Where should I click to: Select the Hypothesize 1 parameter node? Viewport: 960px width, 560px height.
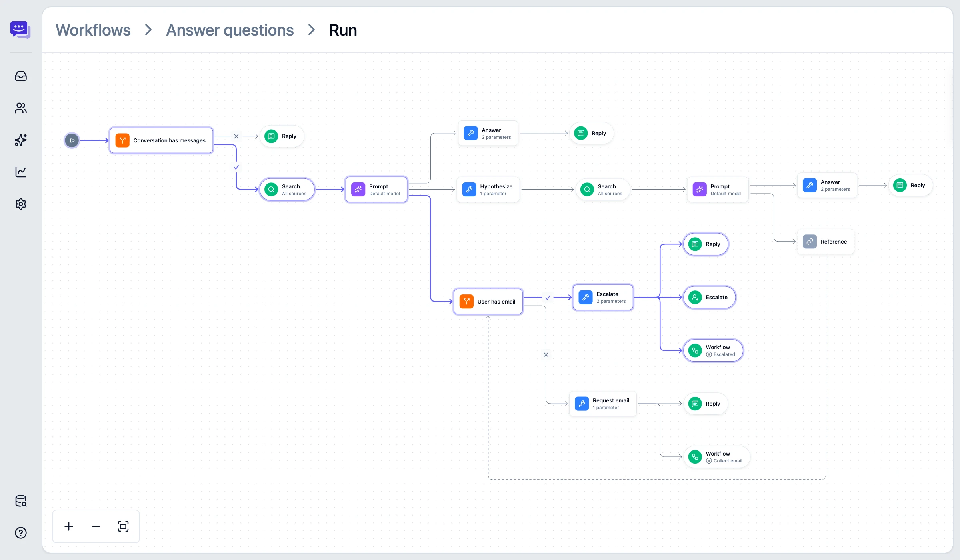tap(488, 190)
